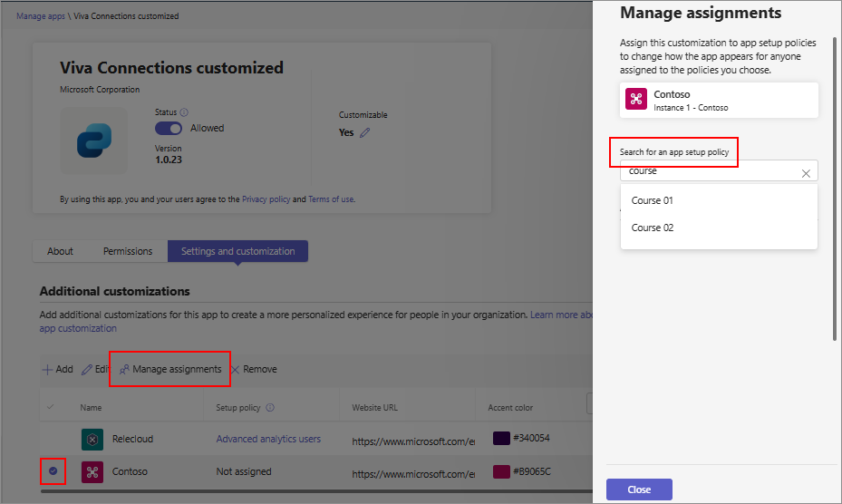Open Advanced analytics users policy link
Screen dimensions: 842x504
268,439
